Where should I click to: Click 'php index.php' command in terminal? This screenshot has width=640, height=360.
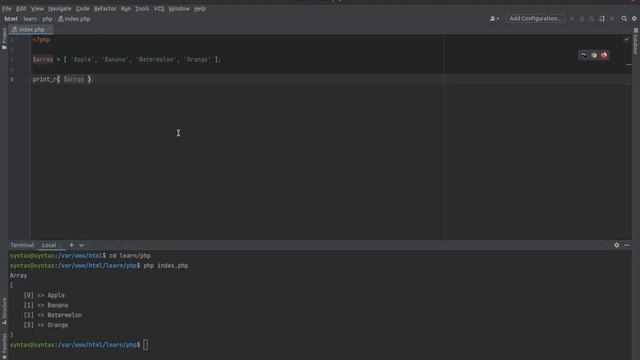click(166, 266)
